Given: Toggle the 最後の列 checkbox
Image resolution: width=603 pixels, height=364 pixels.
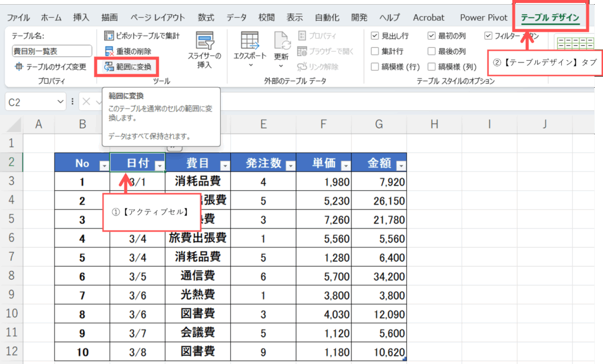Looking at the screenshot, I should (x=432, y=51).
